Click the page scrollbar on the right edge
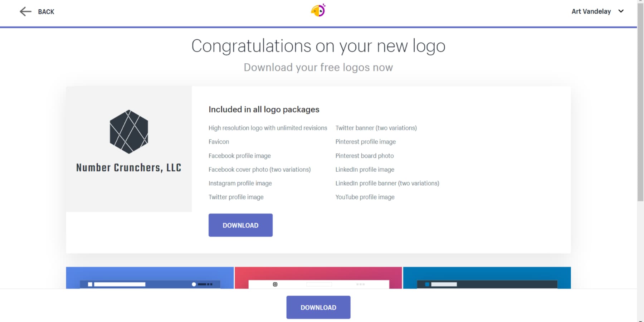This screenshot has width=644, height=322. [641, 107]
